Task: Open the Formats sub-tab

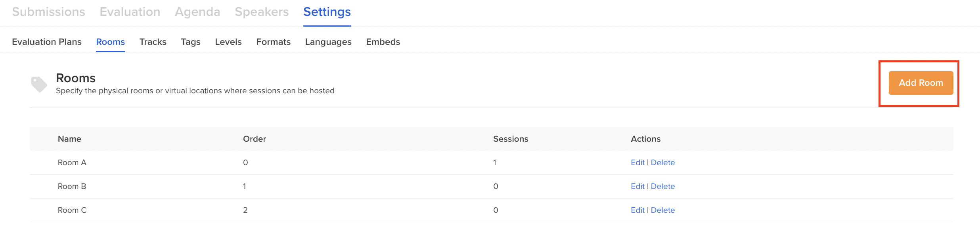Action: pyautogui.click(x=273, y=42)
